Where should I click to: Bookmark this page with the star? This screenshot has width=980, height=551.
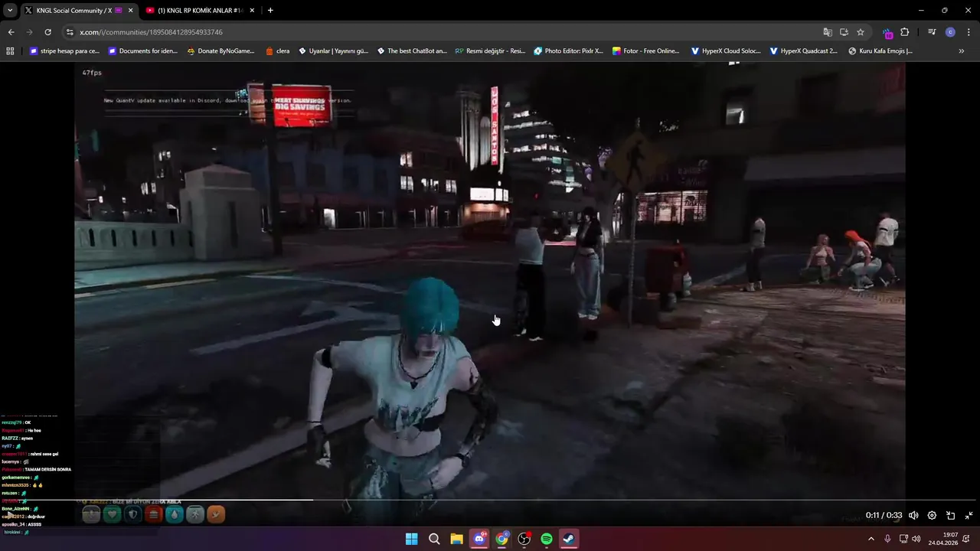[861, 32]
